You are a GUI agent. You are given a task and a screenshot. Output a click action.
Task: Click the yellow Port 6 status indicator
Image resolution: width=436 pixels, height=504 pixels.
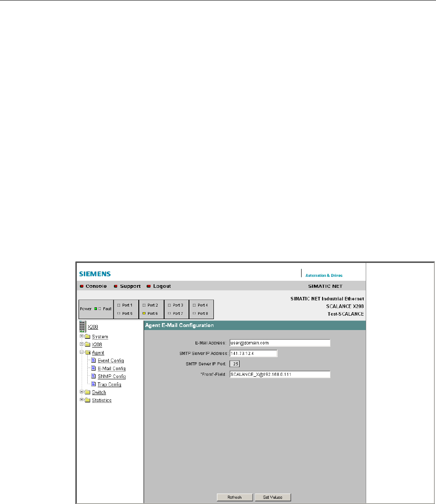click(144, 313)
